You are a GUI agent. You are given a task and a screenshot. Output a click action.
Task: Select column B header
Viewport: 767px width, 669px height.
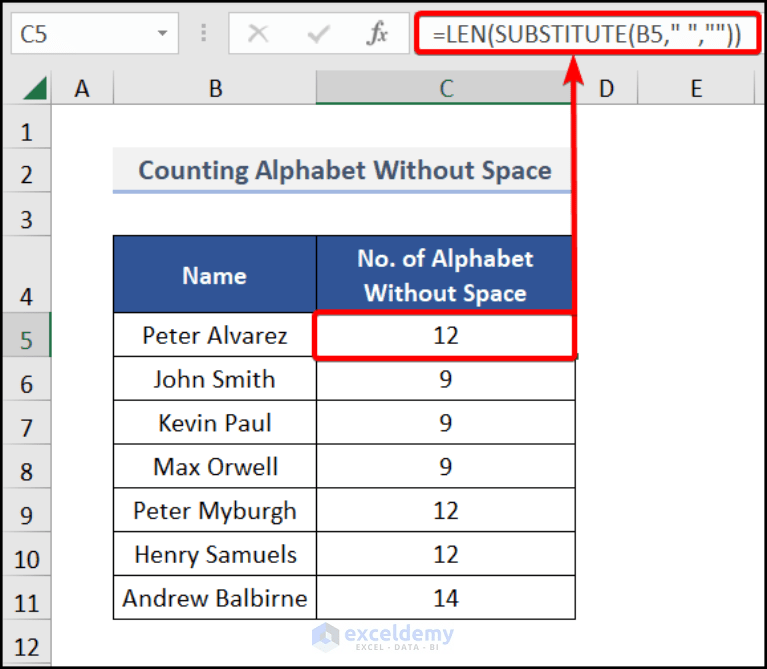coord(215,89)
